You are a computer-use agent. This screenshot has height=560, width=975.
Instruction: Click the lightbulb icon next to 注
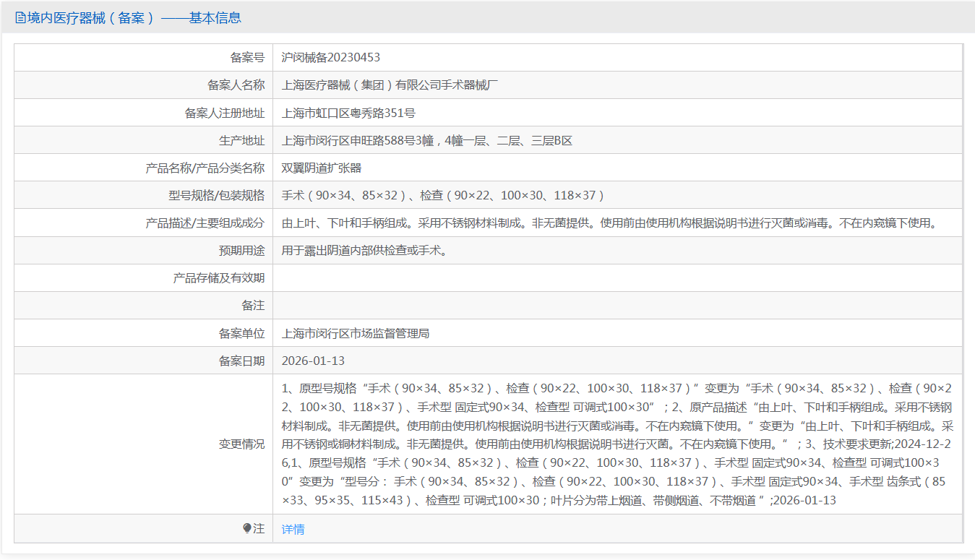coord(247,529)
